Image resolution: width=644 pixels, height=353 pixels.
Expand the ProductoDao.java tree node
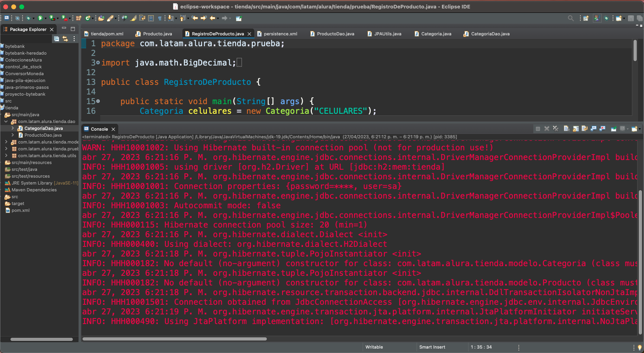tap(12, 135)
